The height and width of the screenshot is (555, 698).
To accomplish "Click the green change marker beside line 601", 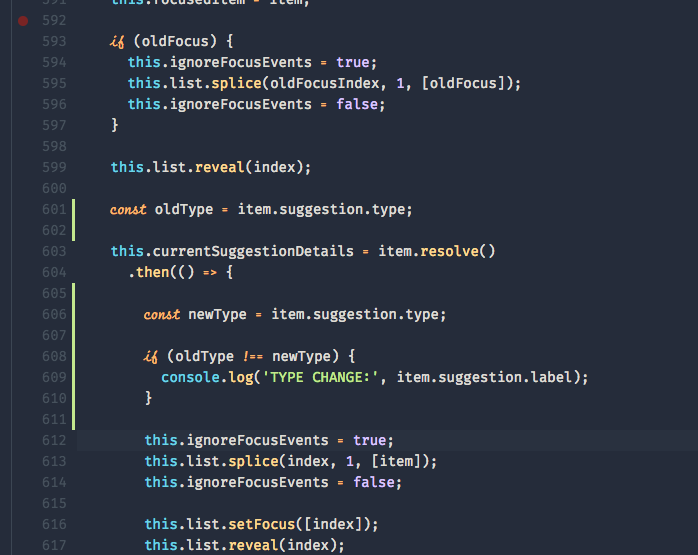I will (x=73, y=220).
